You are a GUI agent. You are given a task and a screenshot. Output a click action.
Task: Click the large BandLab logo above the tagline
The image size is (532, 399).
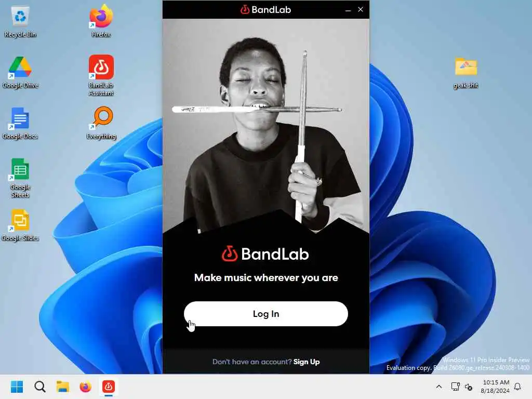click(265, 254)
